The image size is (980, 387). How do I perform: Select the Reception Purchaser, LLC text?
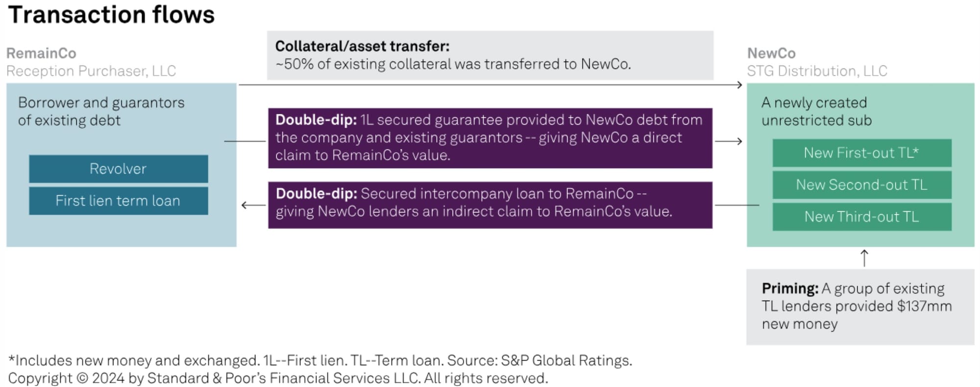pos(91,71)
